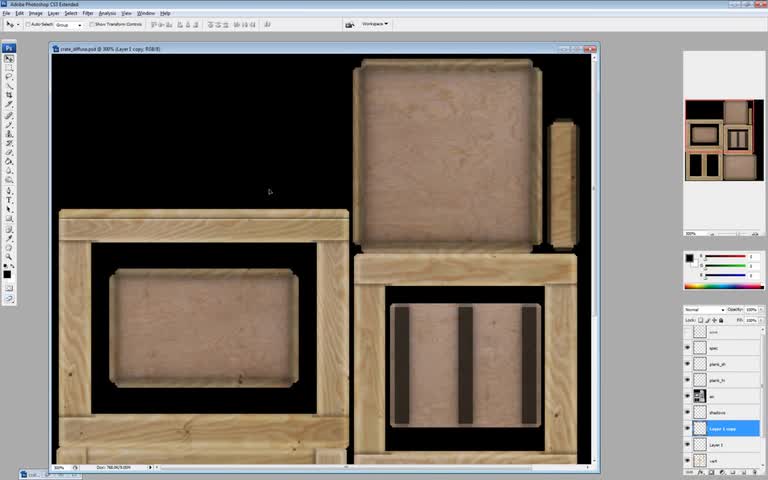768x480 pixels.
Task: Open the Workspace dropdown
Action: coord(375,24)
